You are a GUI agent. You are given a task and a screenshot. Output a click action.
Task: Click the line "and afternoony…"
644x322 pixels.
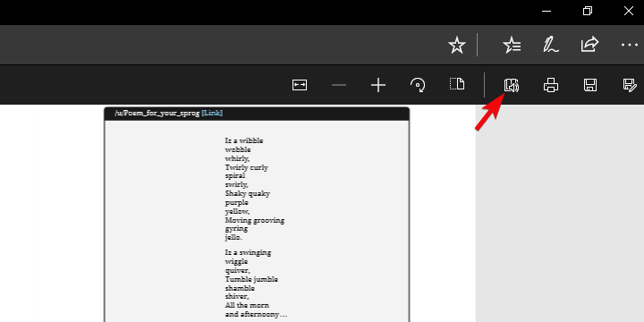click(x=256, y=315)
